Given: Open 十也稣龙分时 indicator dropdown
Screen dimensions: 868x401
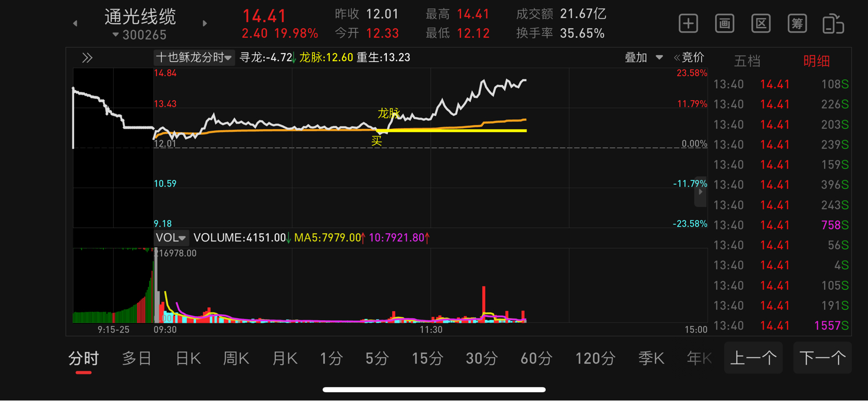Looking at the screenshot, I should point(194,57).
